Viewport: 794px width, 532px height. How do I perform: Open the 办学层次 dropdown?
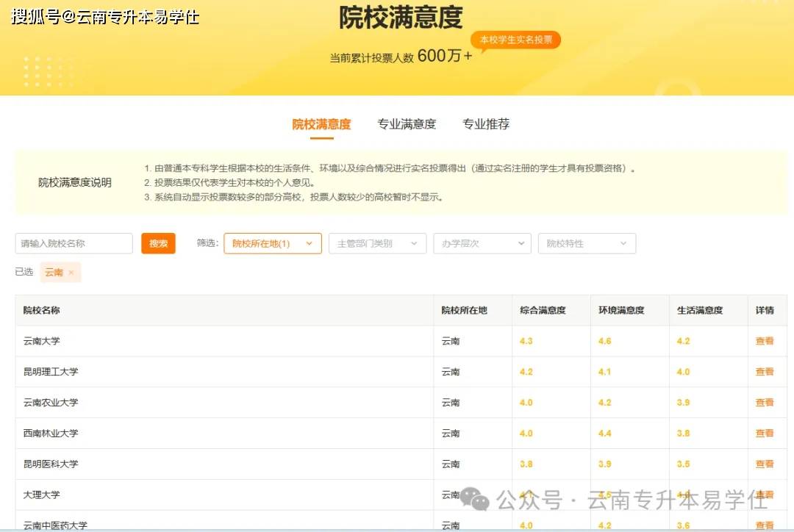[x=482, y=243]
